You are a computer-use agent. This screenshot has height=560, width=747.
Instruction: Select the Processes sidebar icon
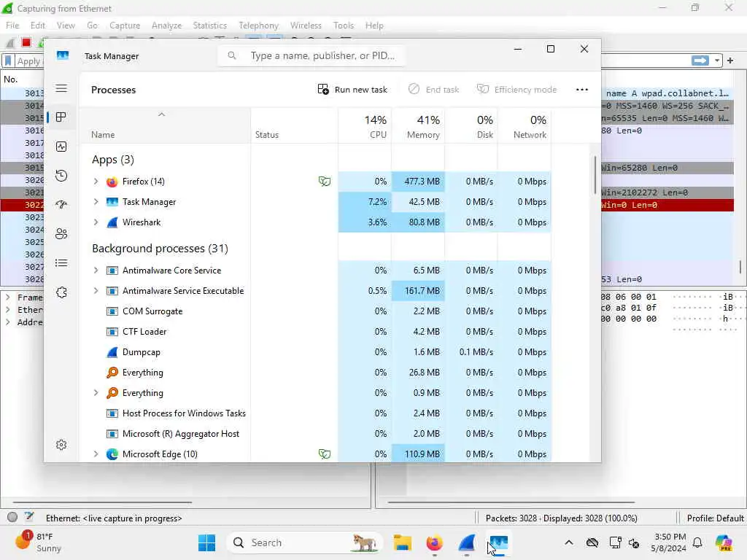pos(61,117)
